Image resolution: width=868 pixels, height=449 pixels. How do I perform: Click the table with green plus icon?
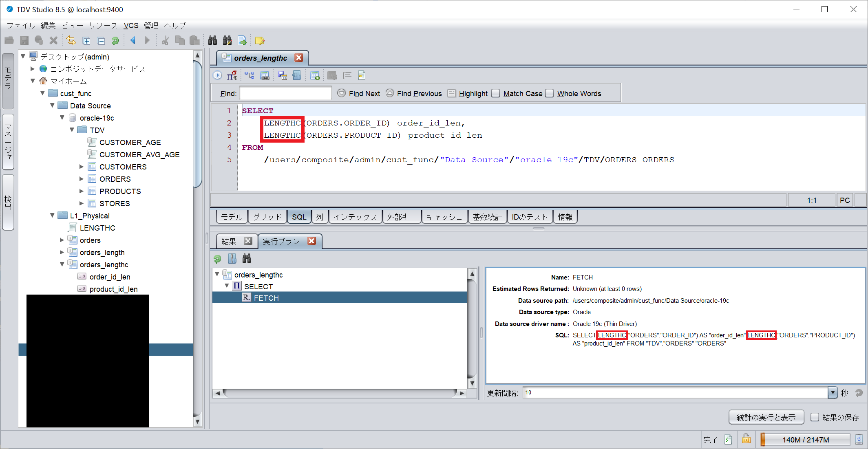pos(315,75)
